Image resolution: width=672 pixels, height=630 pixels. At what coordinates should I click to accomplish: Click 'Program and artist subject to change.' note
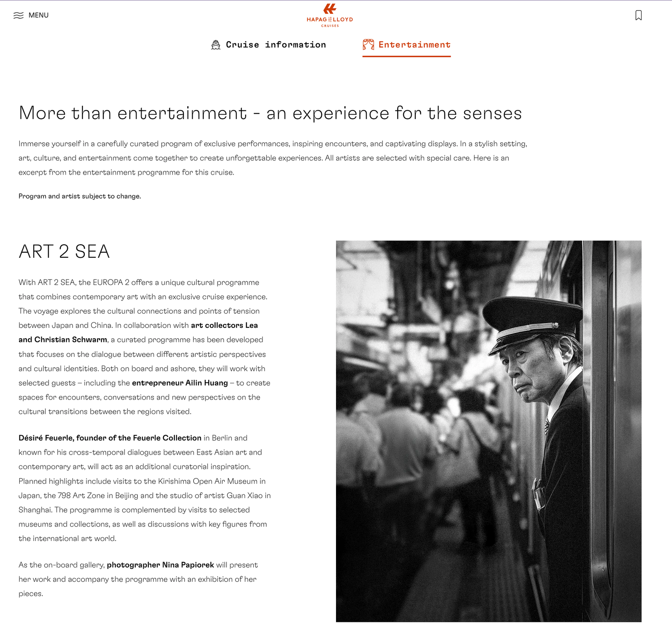[x=80, y=196]
